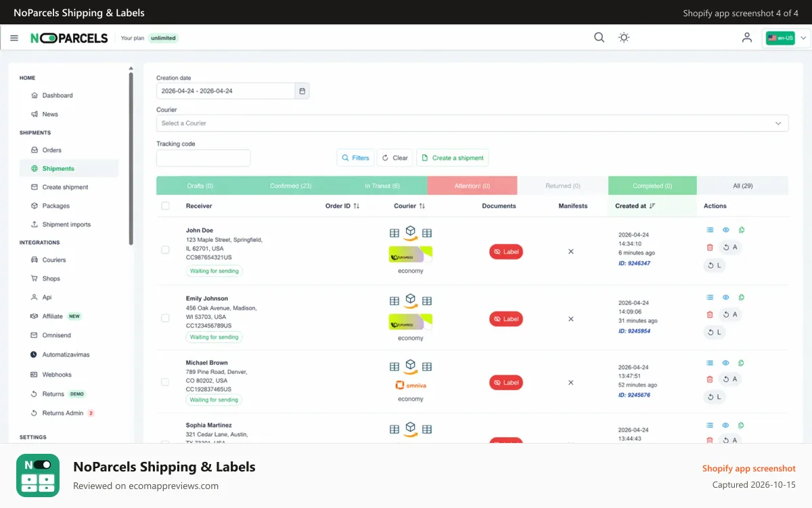This screenshot has height=508, width=812.
Task: Delete Michael Brown shipment with trash icon
Action: (x=710, y=379)
